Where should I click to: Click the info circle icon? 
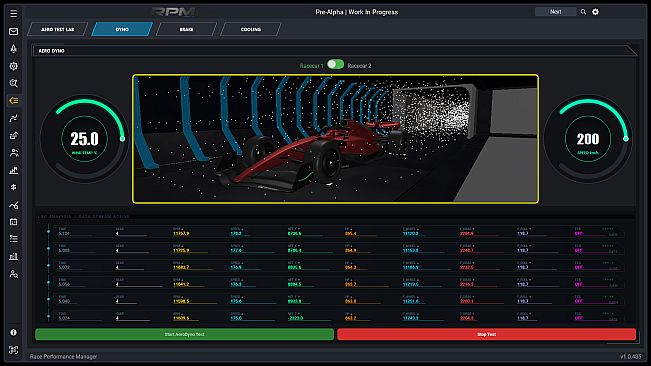(13, 332)
